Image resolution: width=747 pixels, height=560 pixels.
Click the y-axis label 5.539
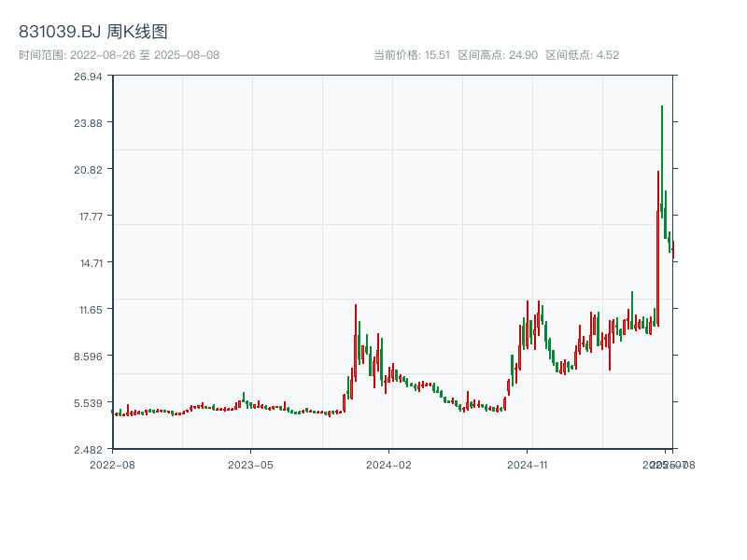pyautogui.click(x=88, y=403)
